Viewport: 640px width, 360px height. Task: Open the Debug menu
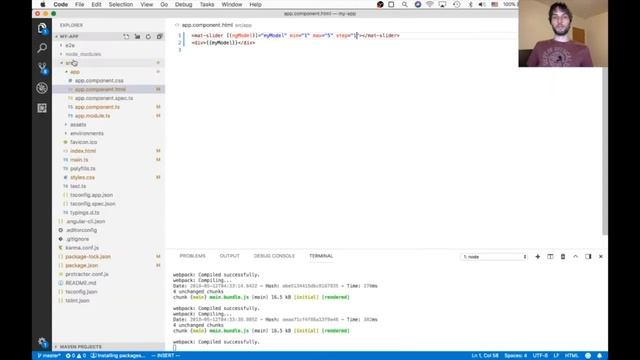point(184,4)
